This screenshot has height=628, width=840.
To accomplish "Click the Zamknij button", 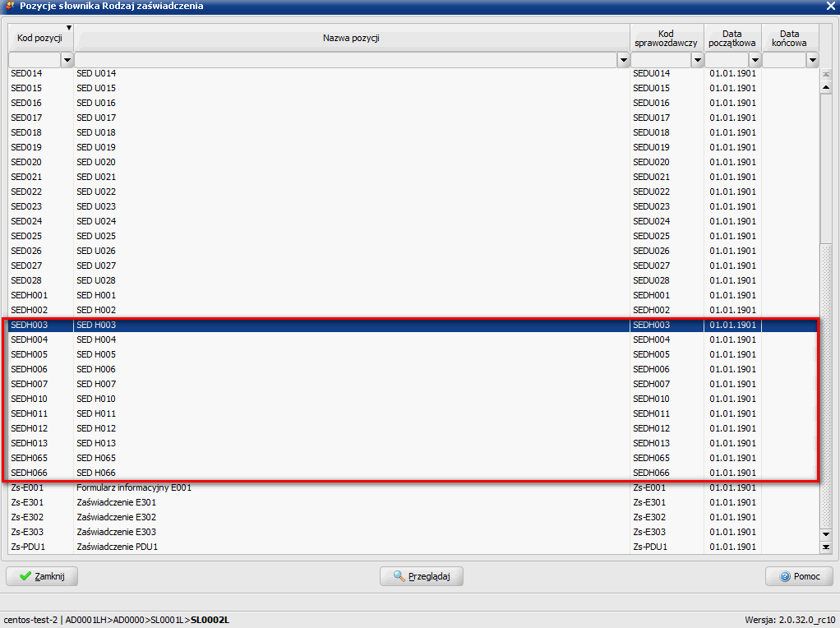I will pyautogui.click(x=42, y=576).
